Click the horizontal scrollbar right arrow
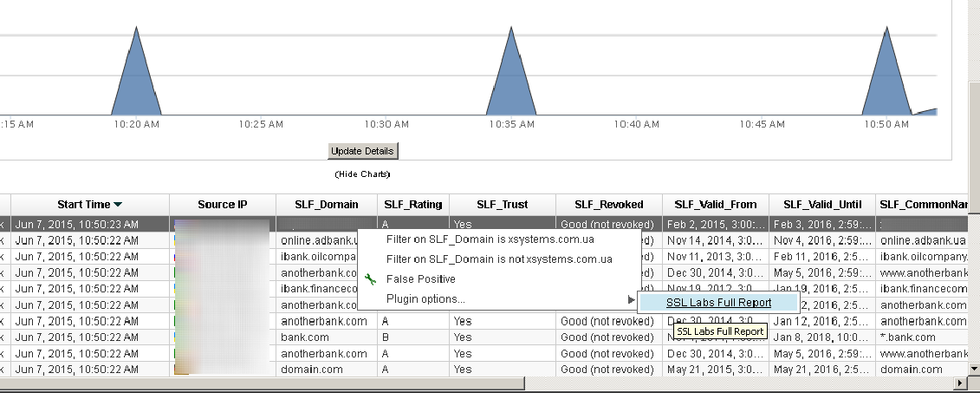Image resolution: width=980 pixels, height=393 pixels. point(960,383)
